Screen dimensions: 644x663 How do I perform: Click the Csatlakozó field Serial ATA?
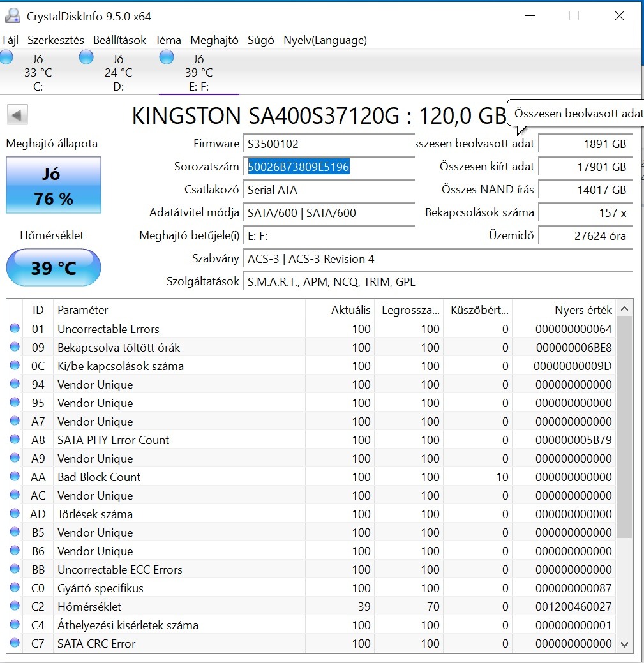point(329,190)
